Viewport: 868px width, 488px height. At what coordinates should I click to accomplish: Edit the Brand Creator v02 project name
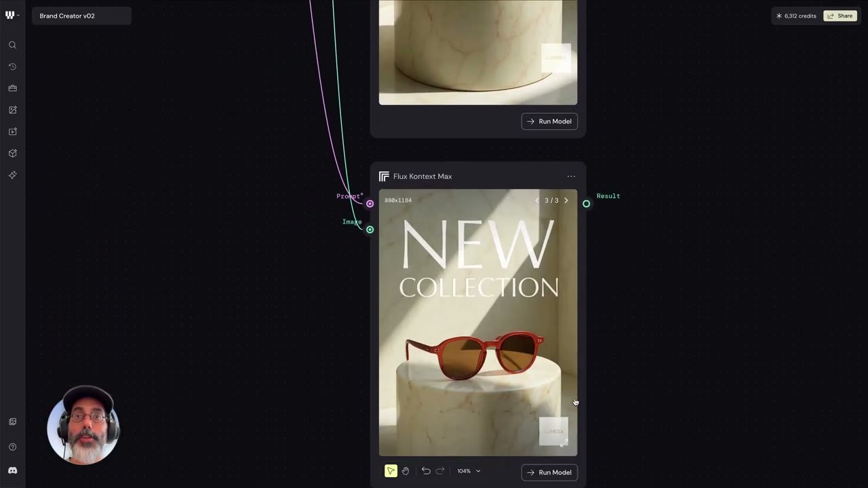pyautogui.click(x=81, y=16)
